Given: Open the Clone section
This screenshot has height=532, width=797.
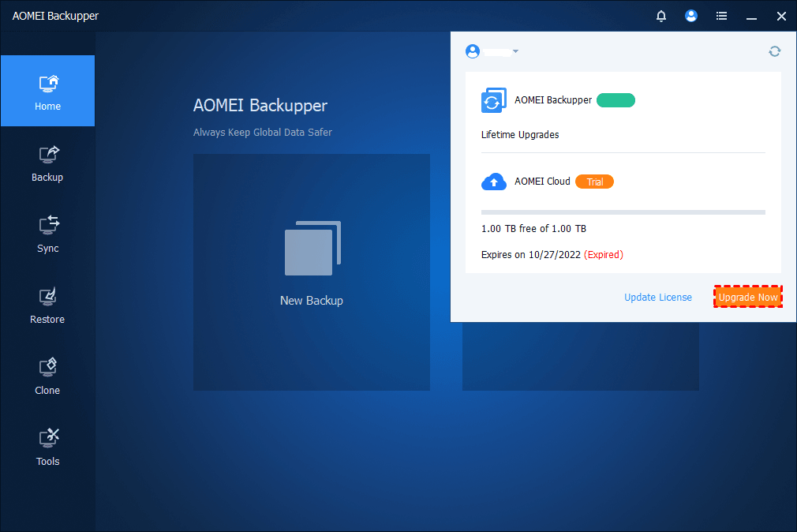Looking at the screenshot, I should point(47,377).
